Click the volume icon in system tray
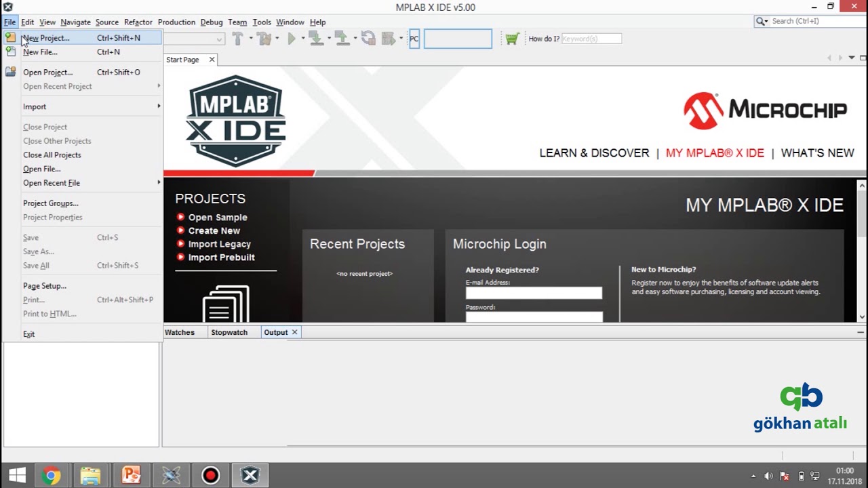 (768, 476)
